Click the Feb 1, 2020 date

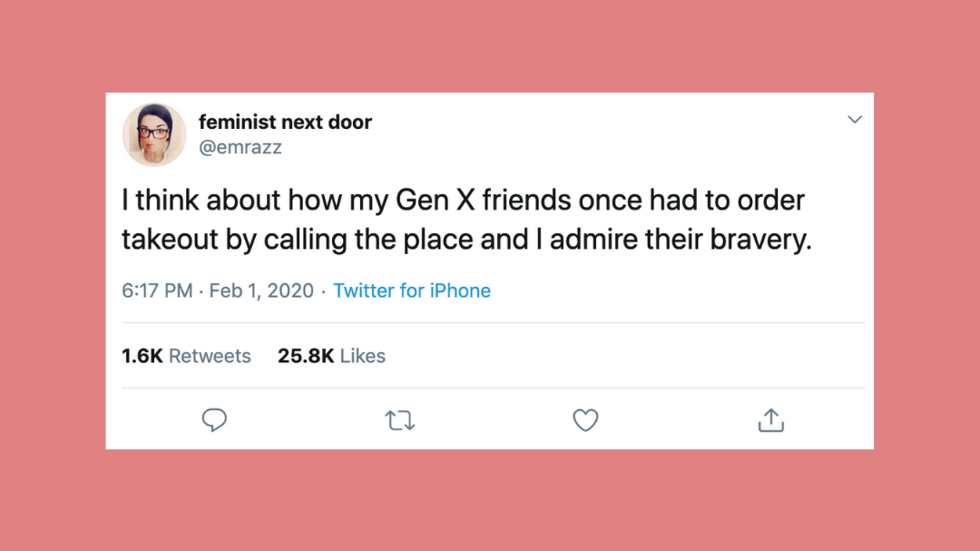click(261, 291)
